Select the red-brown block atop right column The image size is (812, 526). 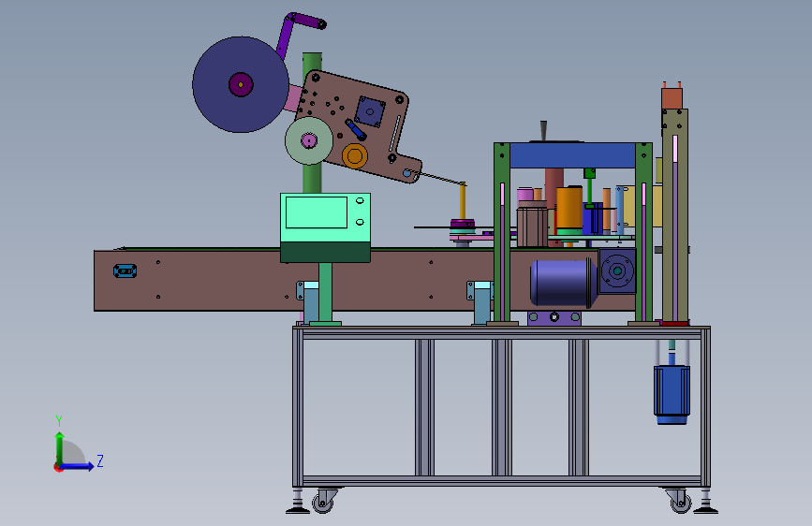point(672,98)
